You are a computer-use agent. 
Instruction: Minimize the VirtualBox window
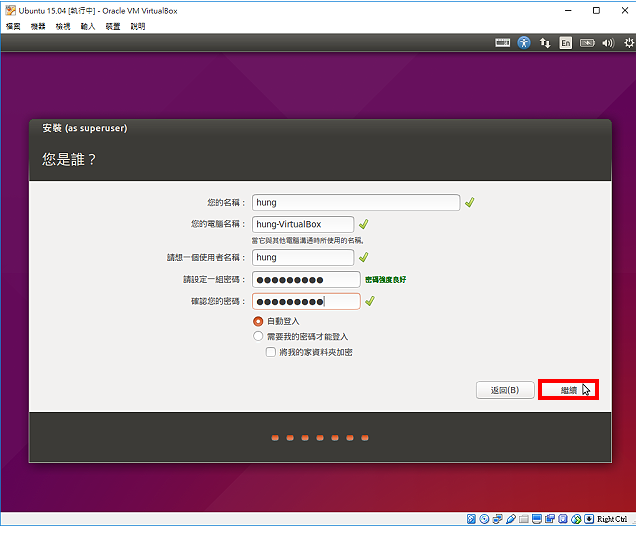click(568, 11)
